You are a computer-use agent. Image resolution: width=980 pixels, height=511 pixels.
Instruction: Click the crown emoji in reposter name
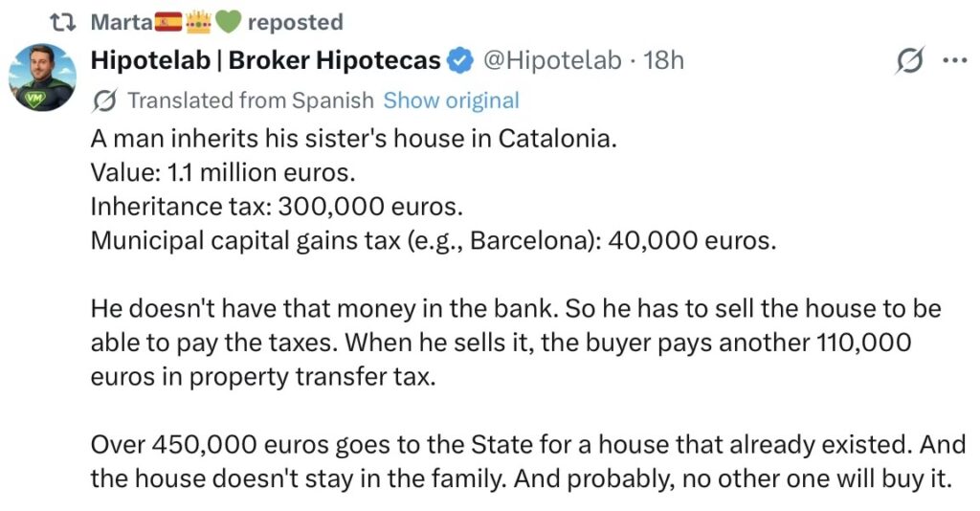pos(197,21)
